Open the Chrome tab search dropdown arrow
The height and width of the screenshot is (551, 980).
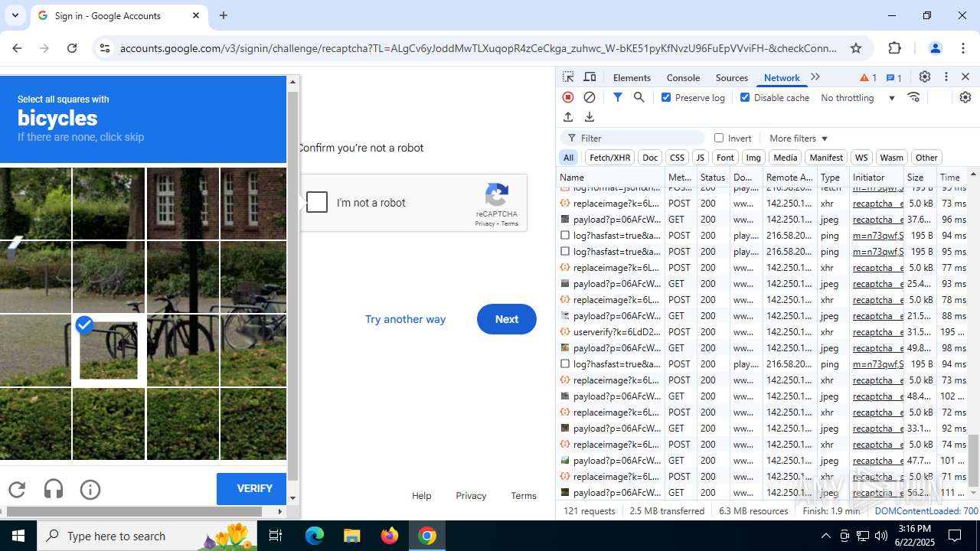click(15, 15)
